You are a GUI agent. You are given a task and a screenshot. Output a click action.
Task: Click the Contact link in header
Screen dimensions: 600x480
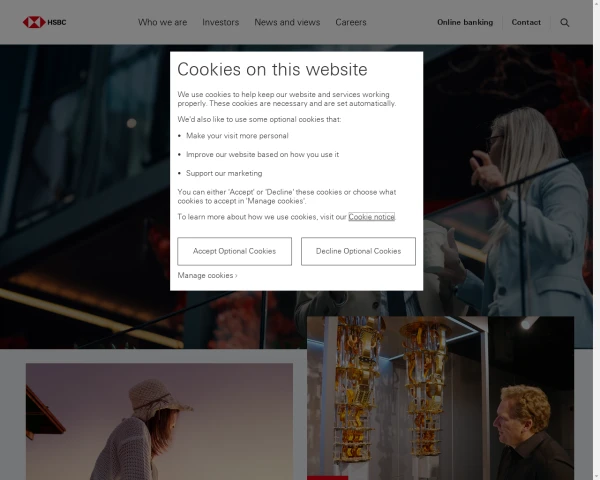coord(526,22)
